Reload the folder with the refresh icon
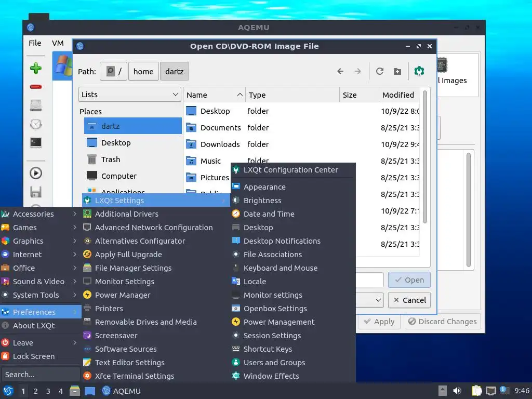The width and height of the screenshot is (532, 399). [x=380, y=71]
